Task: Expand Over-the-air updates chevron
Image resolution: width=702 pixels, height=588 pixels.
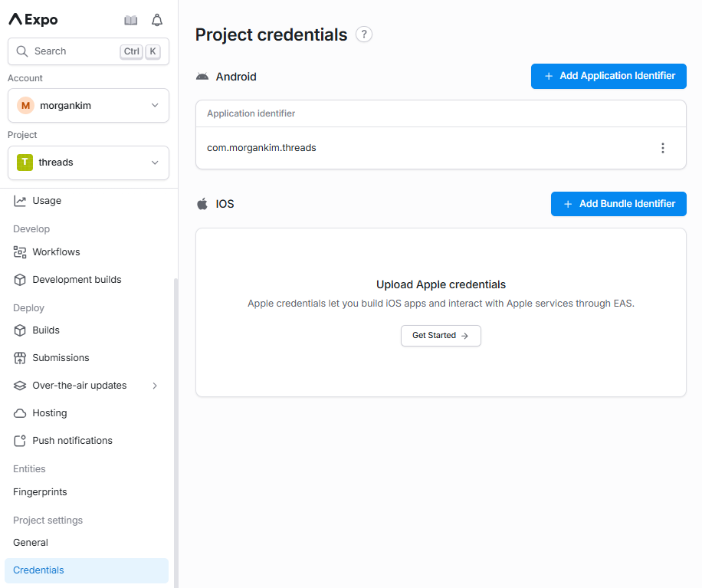Action: click(x=155, y=386)
